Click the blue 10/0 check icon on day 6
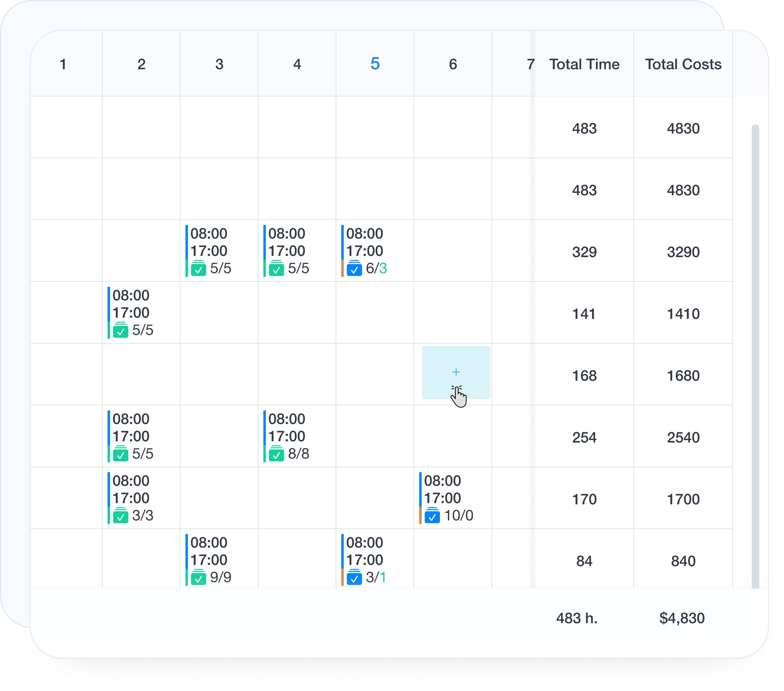 432,516
